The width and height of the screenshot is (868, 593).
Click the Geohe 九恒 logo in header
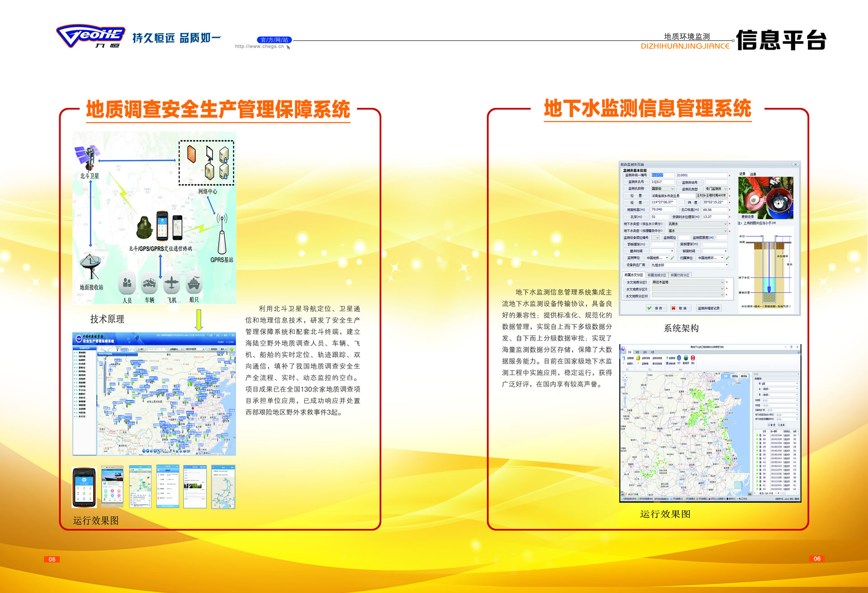90,36
